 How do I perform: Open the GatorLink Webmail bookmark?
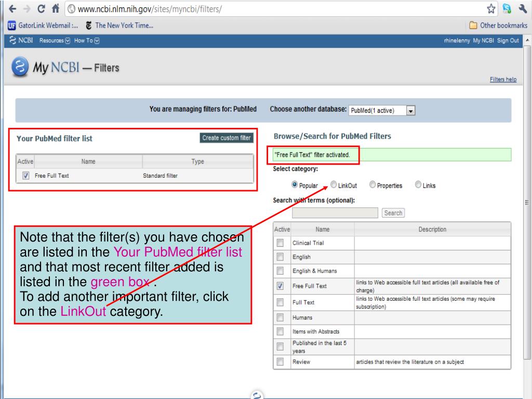pos(43,25)
